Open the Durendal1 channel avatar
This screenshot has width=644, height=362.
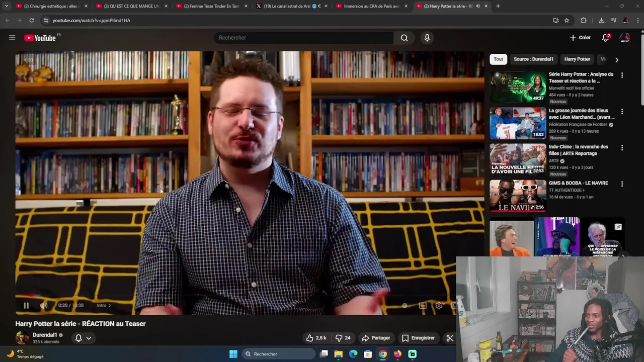[22, 338]
